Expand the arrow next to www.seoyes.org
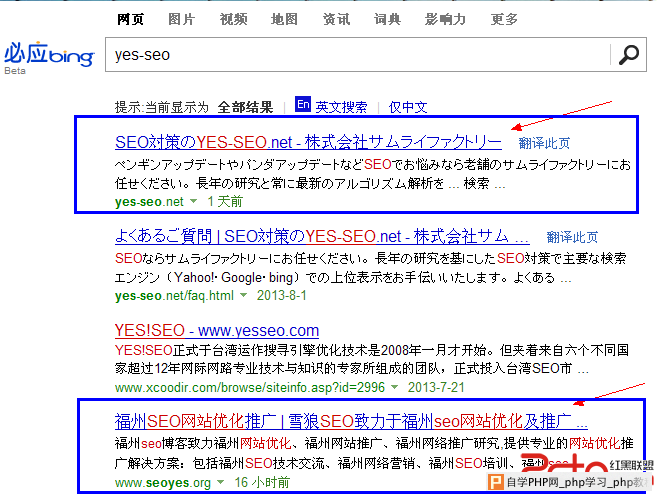Screen dimensions: 657x496 point(220,482)
